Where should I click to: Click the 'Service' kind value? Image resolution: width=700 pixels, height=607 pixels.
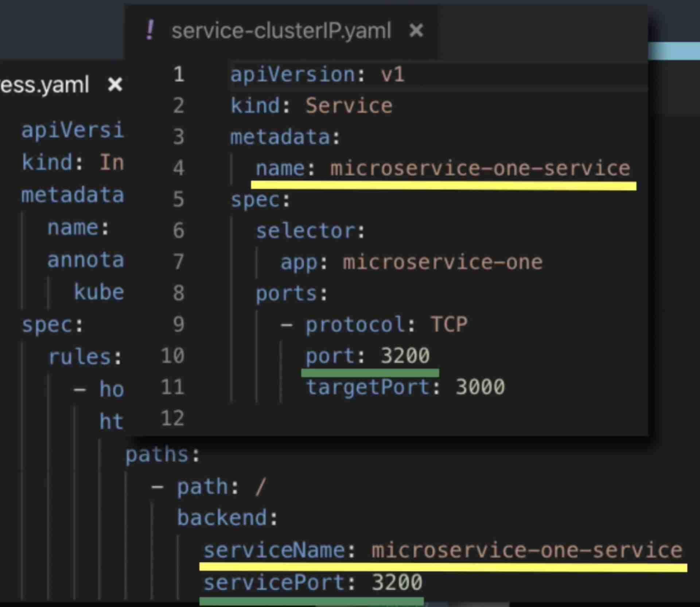(349, 106)
